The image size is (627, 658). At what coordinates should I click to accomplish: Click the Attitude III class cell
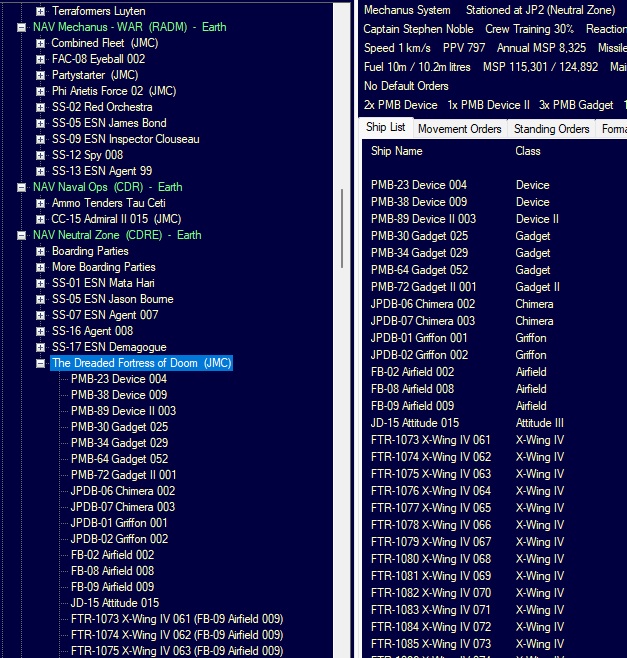[x=540, y=423]
